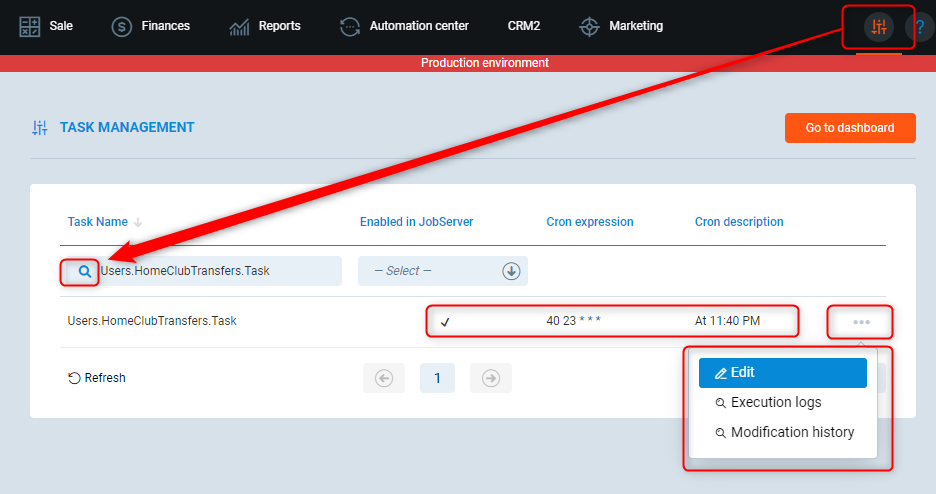936x494 pixels.
Task: Choose Modification history menu entry
Action: 791,432
